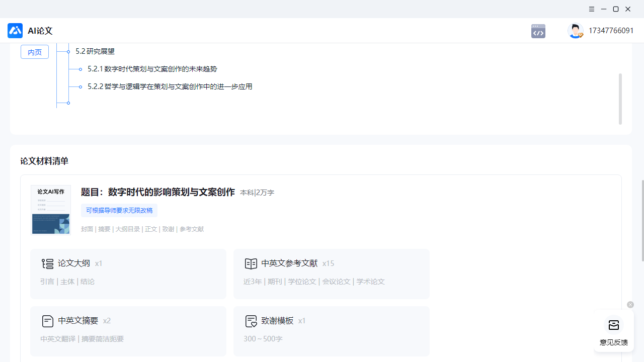644x362 pixels.
Task: Click the 致谢模板 heart-document icon
Action: pyautogui.click(x=251, y=321)
